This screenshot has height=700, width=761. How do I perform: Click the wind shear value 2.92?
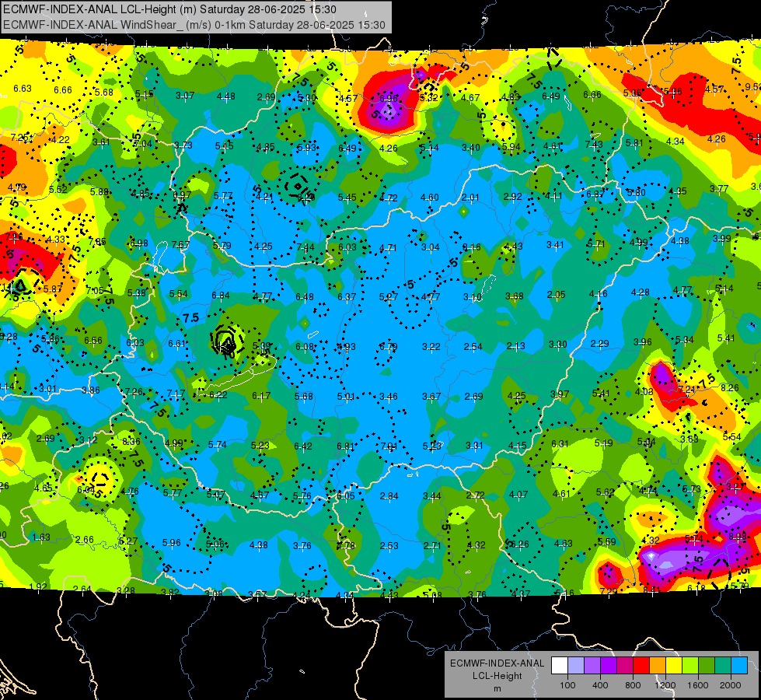click(x=512, y=197)
